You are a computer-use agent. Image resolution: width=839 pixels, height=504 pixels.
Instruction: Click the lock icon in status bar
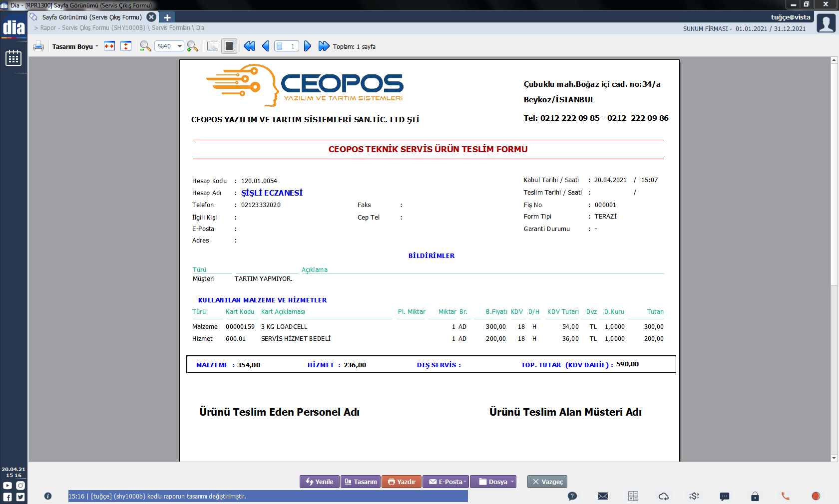(755, 496)
